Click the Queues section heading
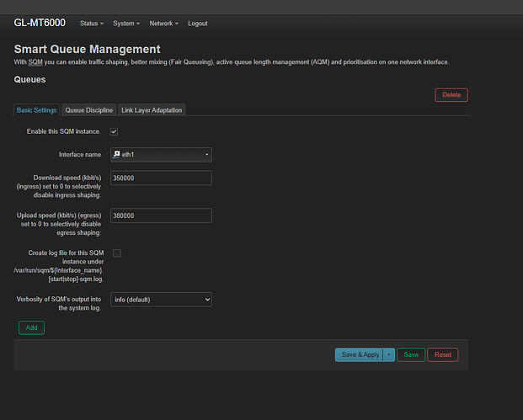This screenshot has width=523, height=420. (x=29, y=79)
